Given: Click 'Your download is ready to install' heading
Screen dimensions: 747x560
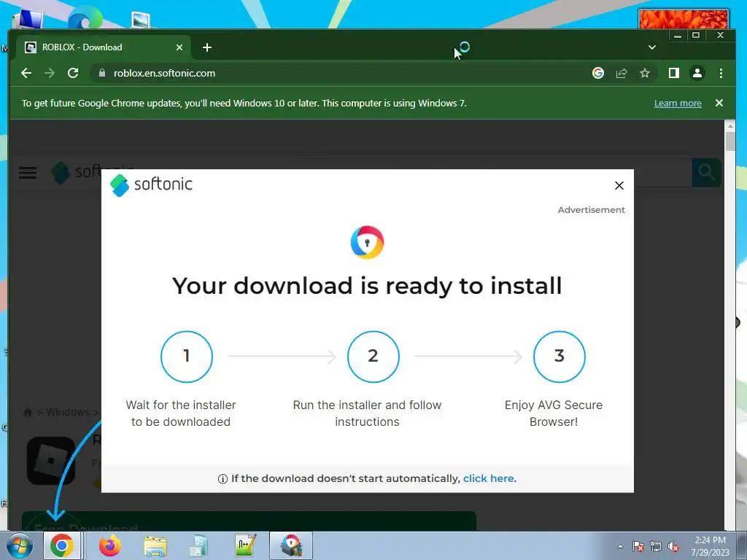Looking at the screenshot, I should tap(367, 286).
